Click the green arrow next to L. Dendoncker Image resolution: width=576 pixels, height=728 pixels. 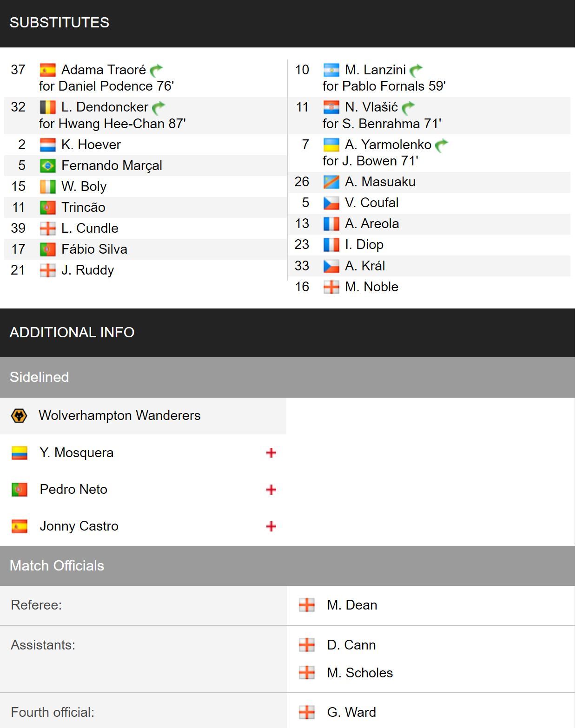[159, 107]
